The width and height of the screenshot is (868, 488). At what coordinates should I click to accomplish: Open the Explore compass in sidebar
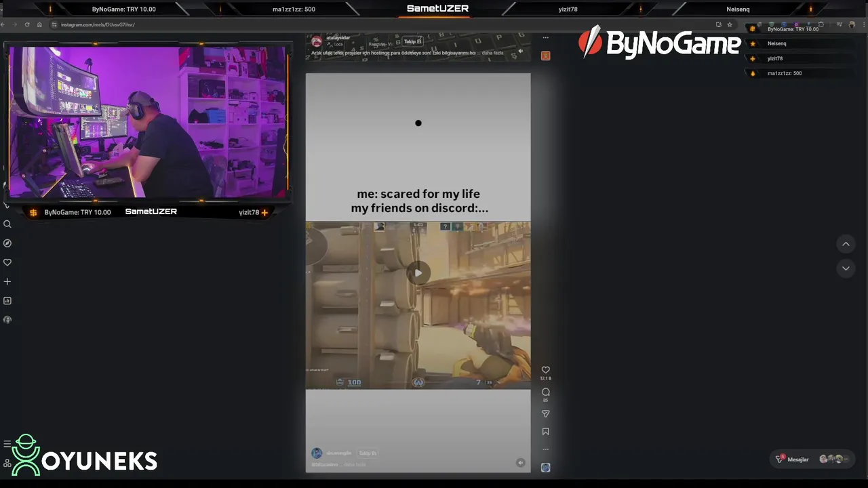[x=7, y=243]
